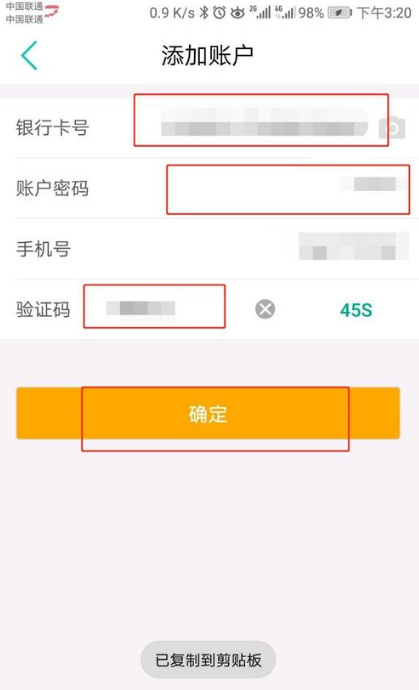The image size is (419, 690).
Task: Tap the 已复制到剪贴板 toast message
Action: click(x=208, y=660)
